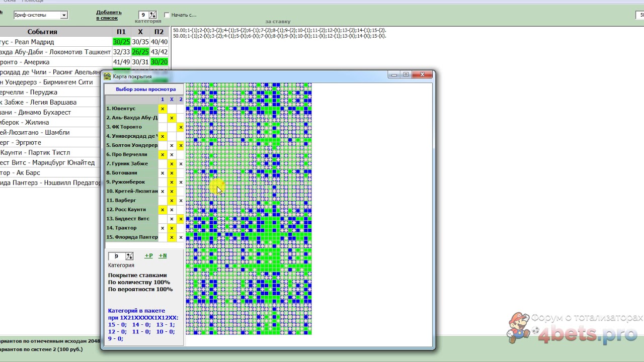Click the Выбор зоны просмотра header
This screenshot has height=362, width=644.
pyautogui.click(x=145, y=89)
